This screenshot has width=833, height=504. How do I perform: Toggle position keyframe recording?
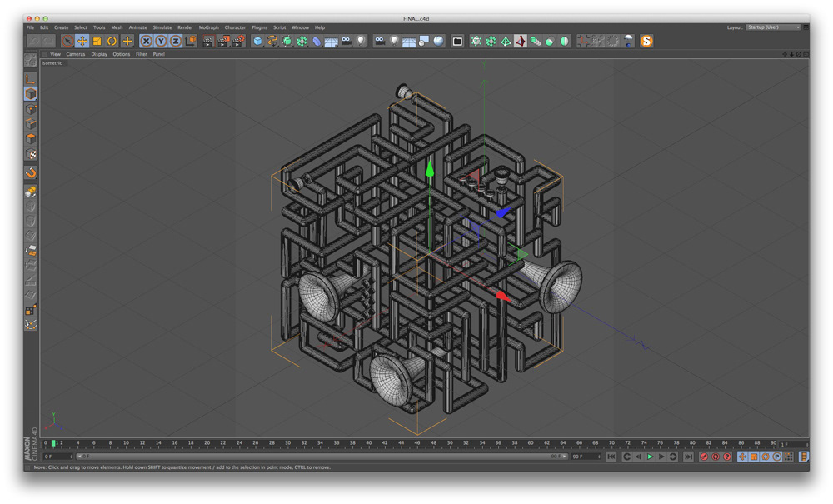coord(742,457)
